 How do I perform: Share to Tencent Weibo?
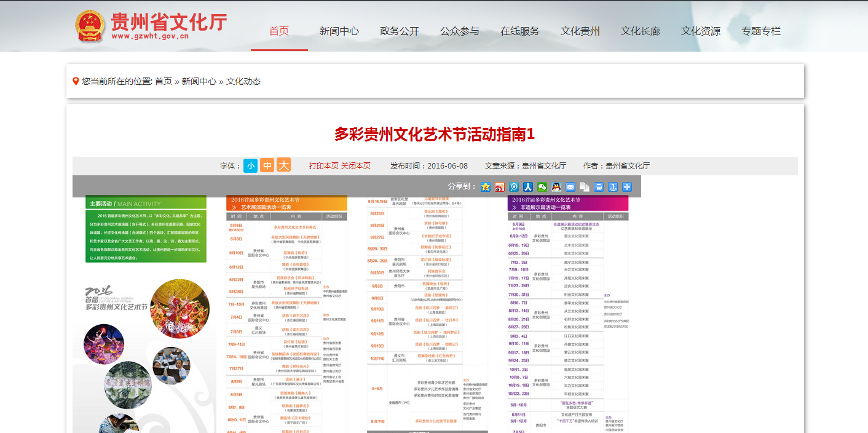coord(514,187)
